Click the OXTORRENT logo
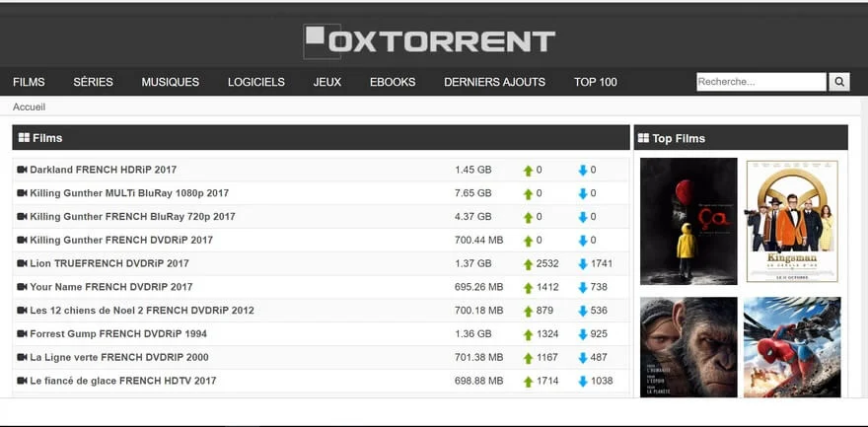This screenshot has width=868, height=427. tap(429, 41)
